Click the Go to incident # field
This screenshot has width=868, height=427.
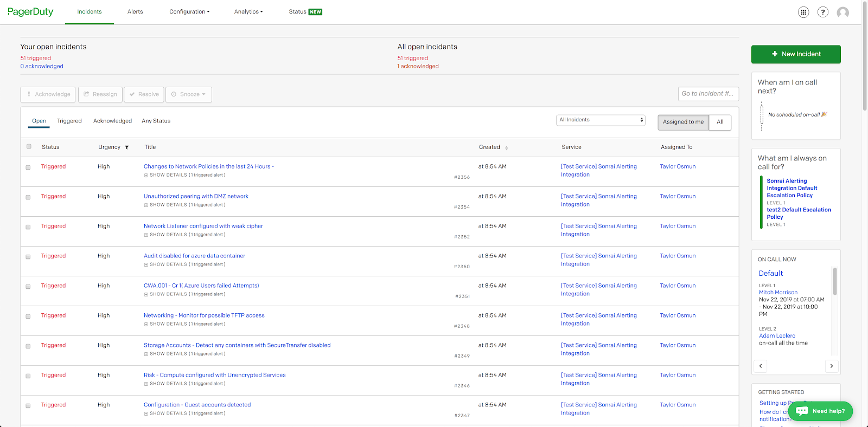[708, 94]
